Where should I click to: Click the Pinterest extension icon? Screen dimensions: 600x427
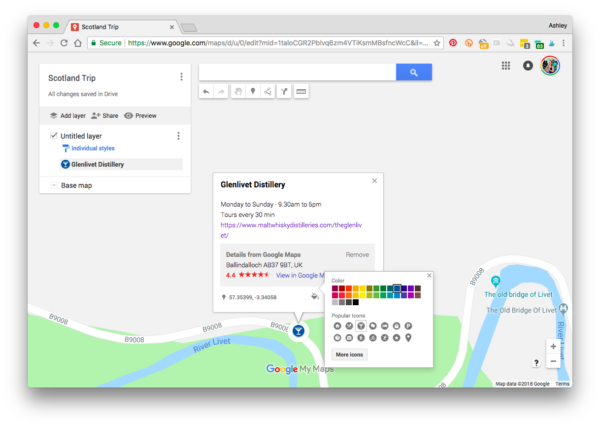tap(453, 43)
